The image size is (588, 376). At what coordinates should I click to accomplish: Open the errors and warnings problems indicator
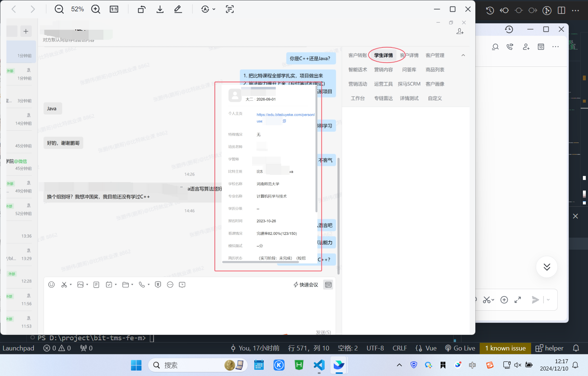tap(57, 348)
